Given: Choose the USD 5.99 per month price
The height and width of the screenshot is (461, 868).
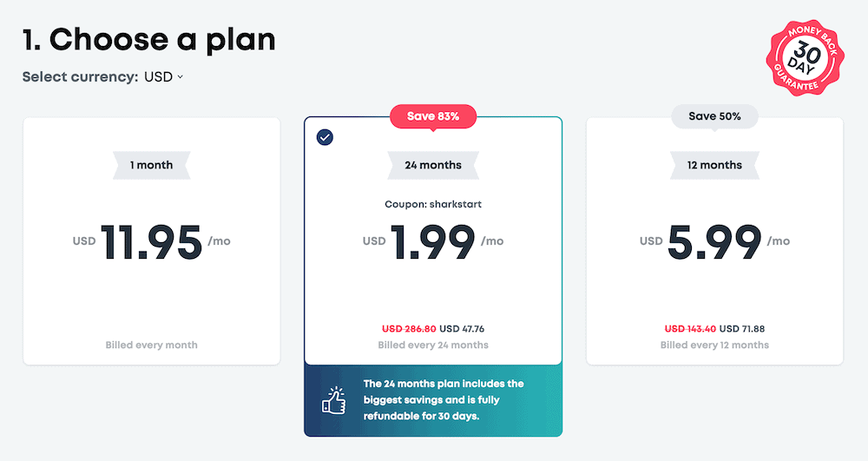Looking at the screenshot, I should 714,241.
